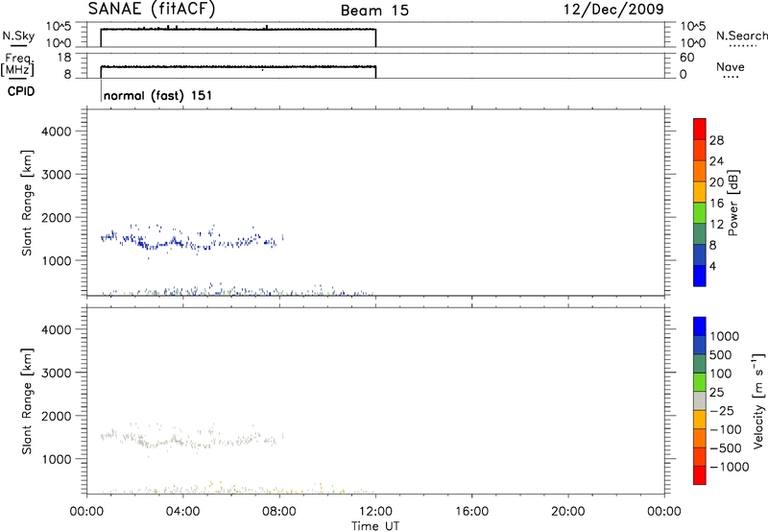
Task: Click the 'SANAE (fitACF)' title text
Action: 152,10
